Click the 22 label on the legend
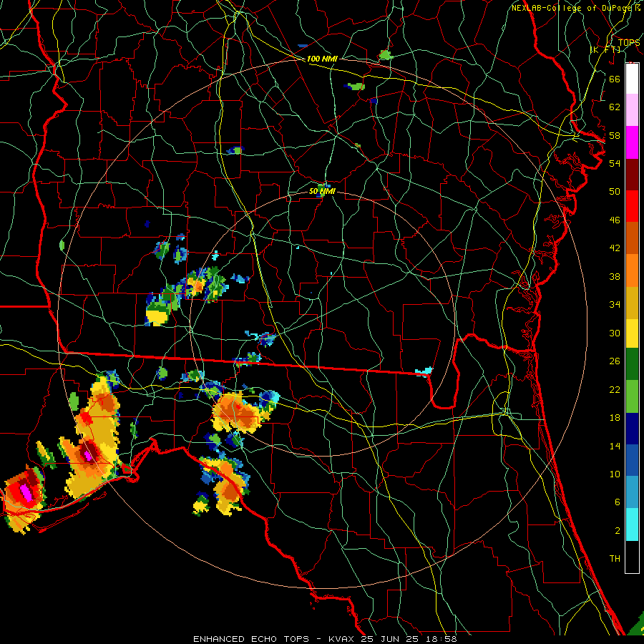This screenshot has width=644, height=644. (x=615, y=389)
